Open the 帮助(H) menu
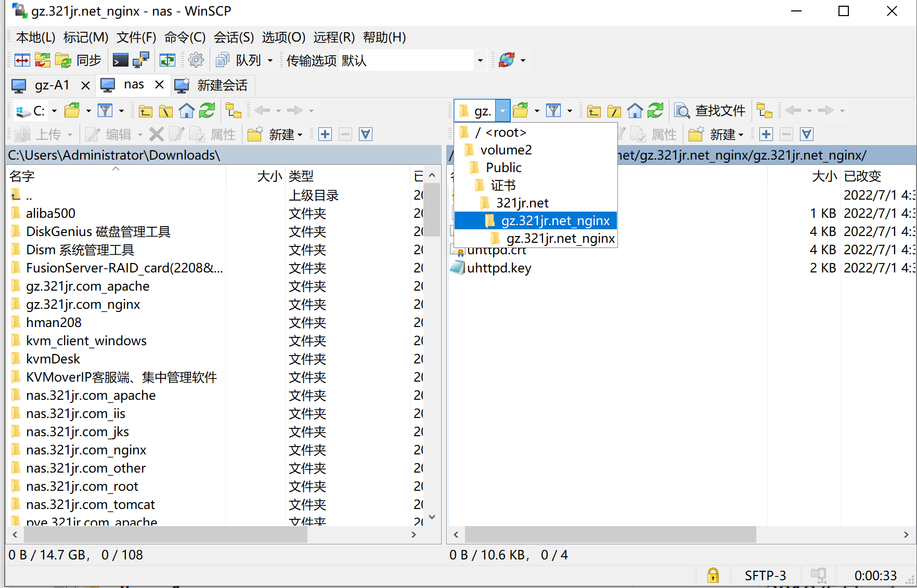Screen dimensions: 917x588 pos(384,37)
